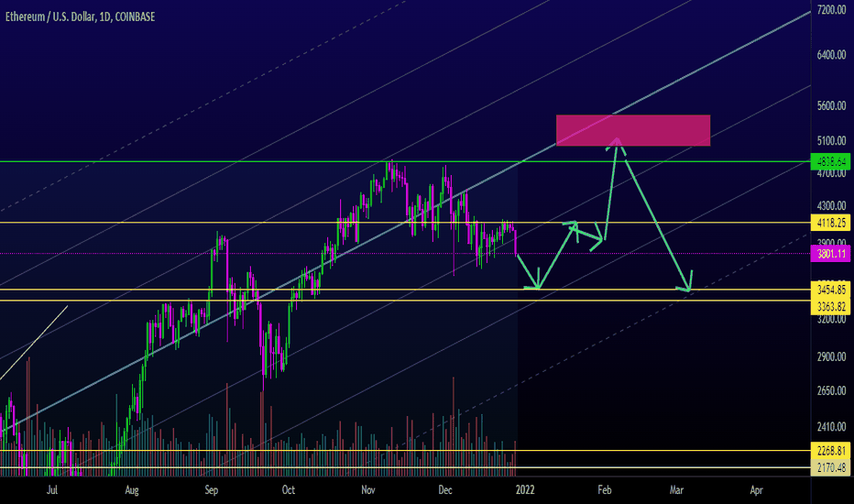Click the 6400.00 price axis value

[831, 54]
